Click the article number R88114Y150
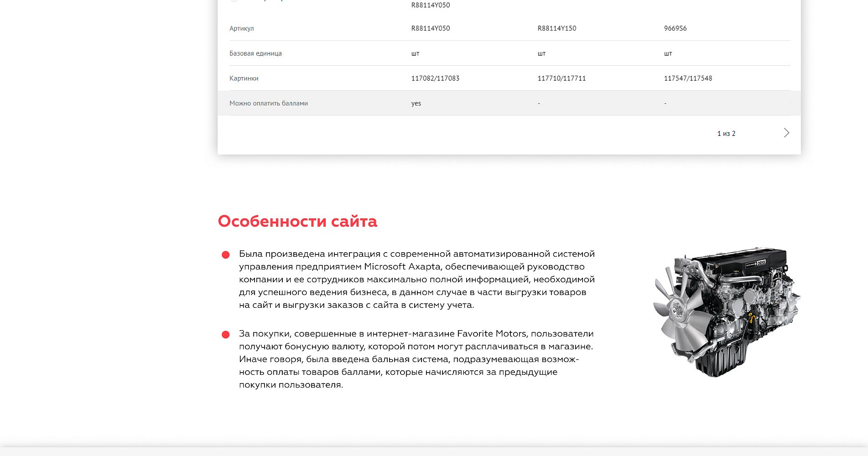Viewport: 868px width, 456px height. [557, 28]
